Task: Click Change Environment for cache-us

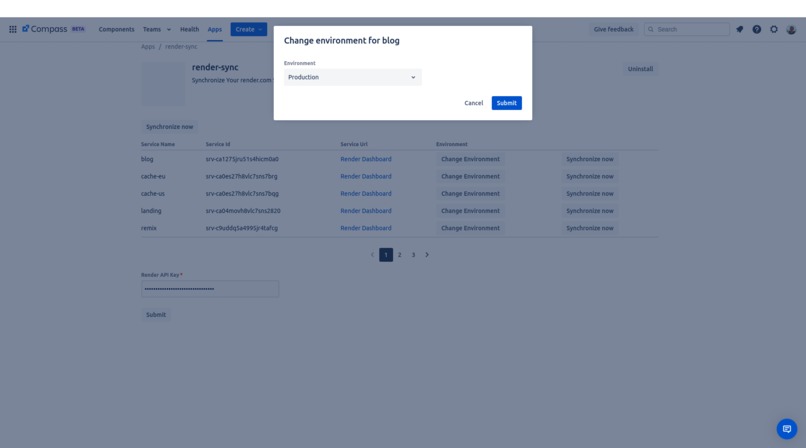Action: 470,194
